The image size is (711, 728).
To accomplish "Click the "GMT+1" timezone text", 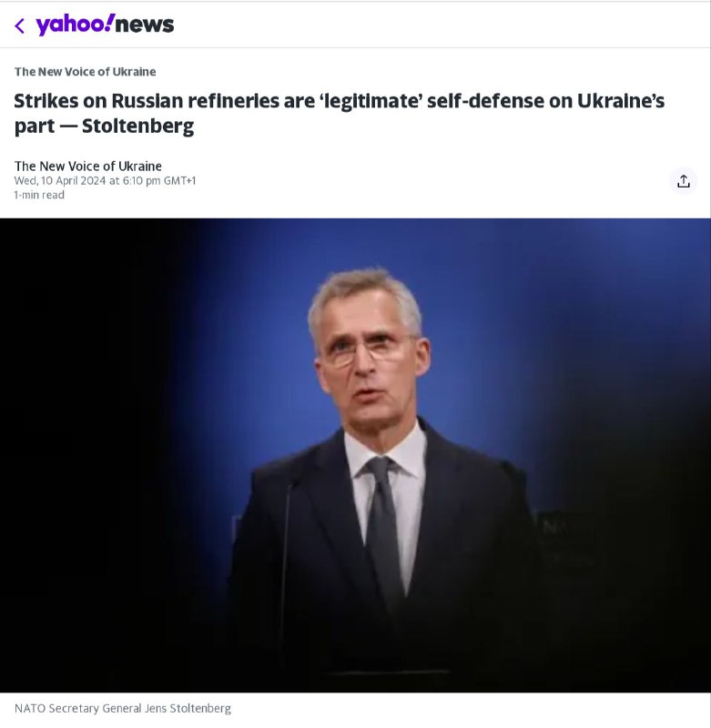I will coord(179,180).
